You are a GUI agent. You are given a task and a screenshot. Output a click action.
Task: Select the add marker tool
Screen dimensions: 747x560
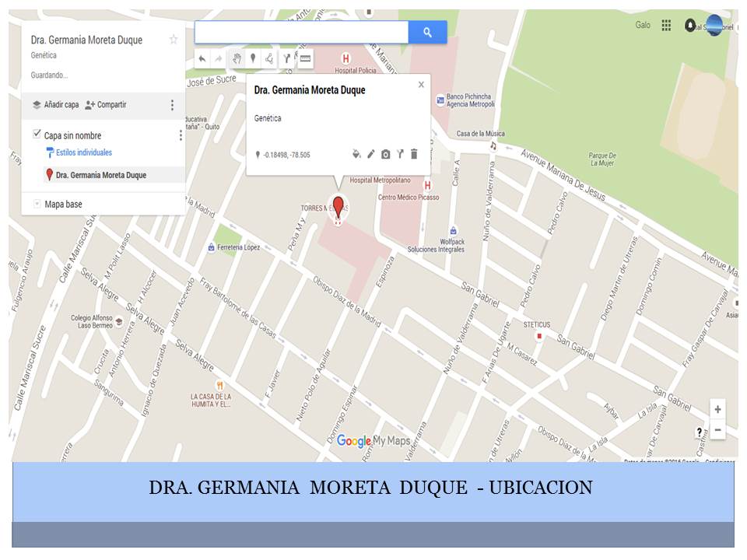click(252, 58)
